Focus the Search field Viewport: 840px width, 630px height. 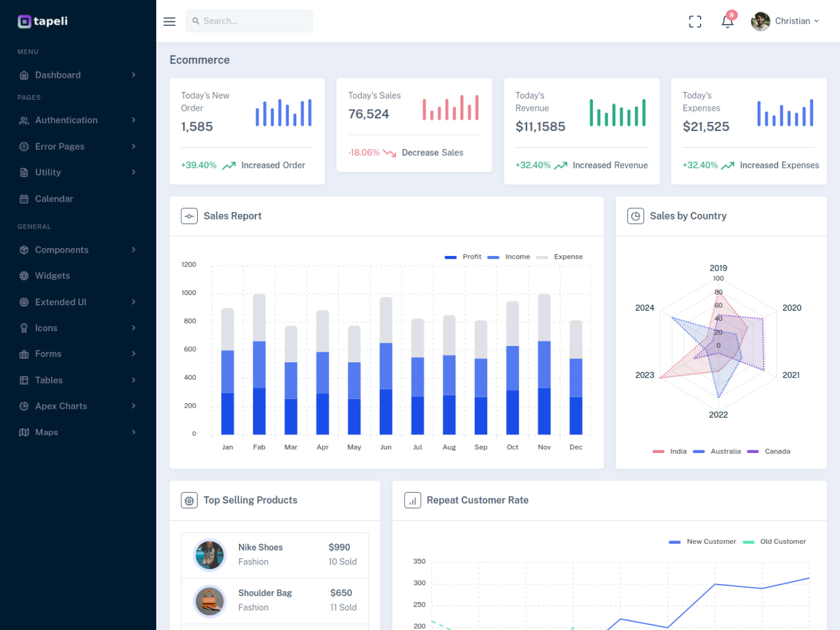click(249, 21)
